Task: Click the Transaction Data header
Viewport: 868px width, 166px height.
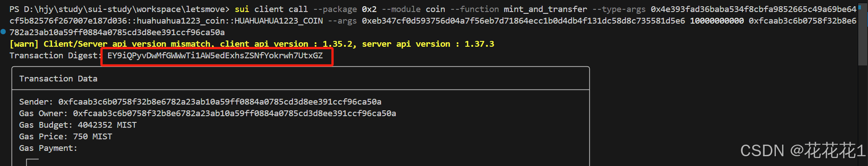Action: click(58, 79)
